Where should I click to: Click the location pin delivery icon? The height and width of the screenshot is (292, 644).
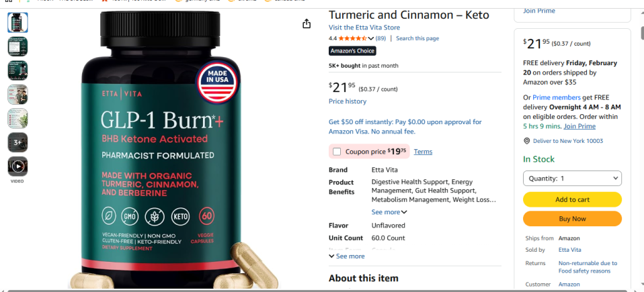(526, 141)
